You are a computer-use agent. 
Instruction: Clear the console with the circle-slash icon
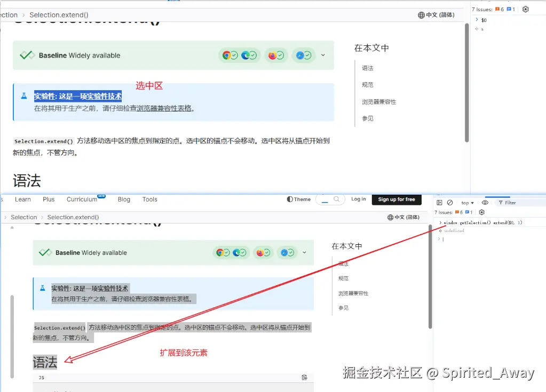click(450, 203)
